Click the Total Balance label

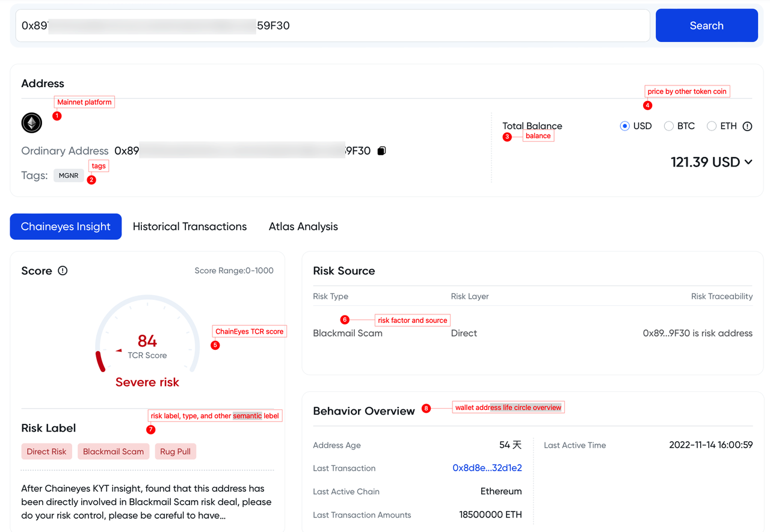(532, 126)
